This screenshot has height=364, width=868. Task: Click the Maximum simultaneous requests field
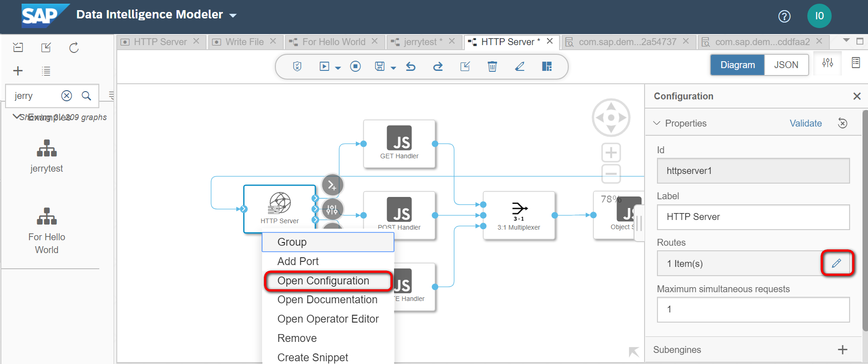[x=753, y=309]
